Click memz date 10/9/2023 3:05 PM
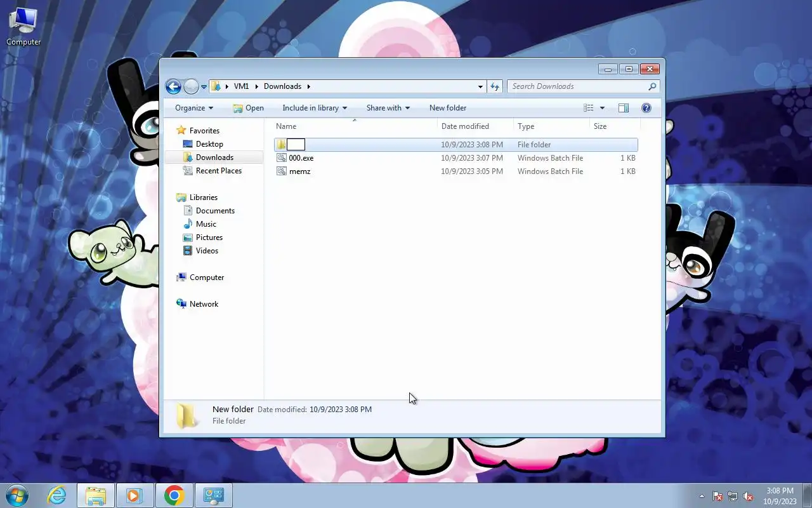Screen dimensions: 812x508 [x=472, y=171]
